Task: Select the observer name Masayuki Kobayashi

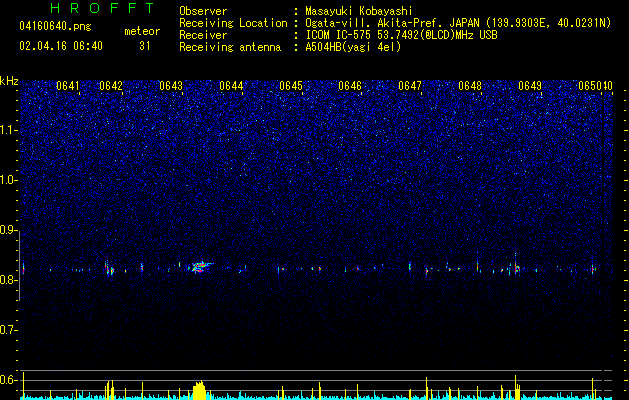Action: pos(359,11)
